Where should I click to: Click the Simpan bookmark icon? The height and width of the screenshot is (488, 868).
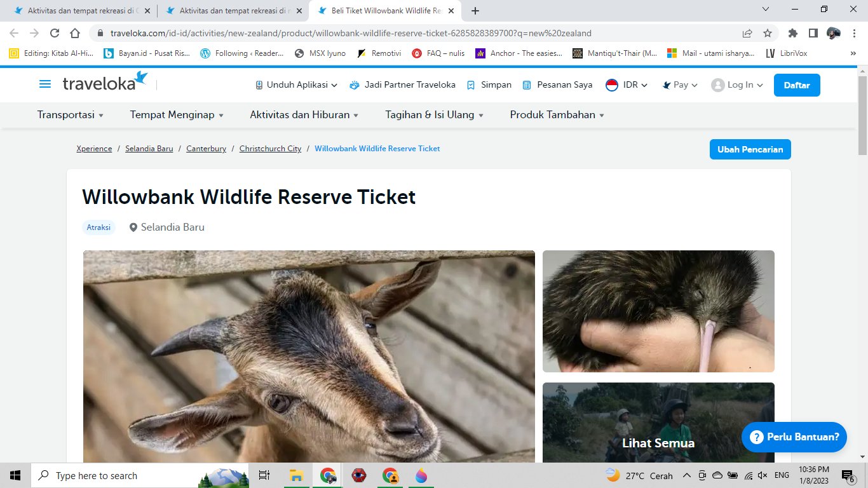click(471, 85)
